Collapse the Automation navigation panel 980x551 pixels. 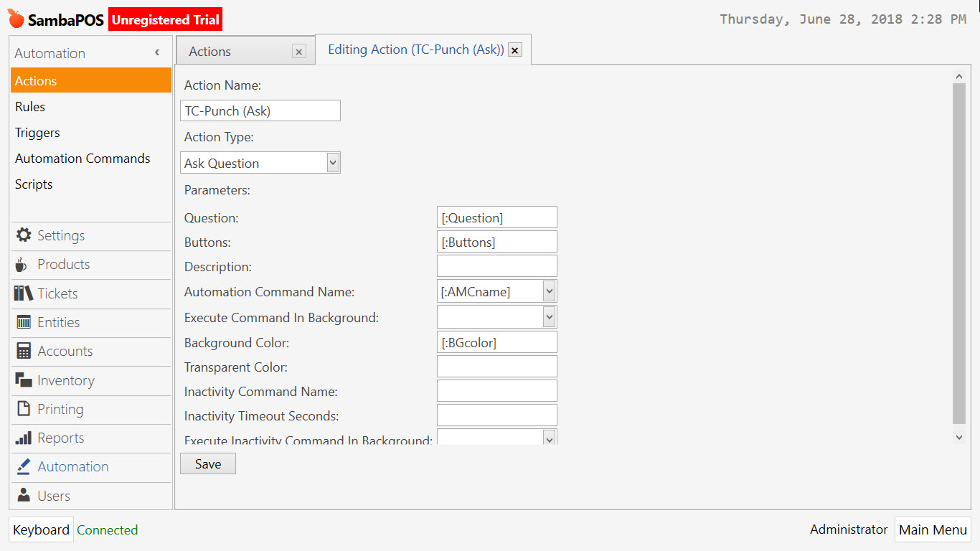click(x=156, y=52)
